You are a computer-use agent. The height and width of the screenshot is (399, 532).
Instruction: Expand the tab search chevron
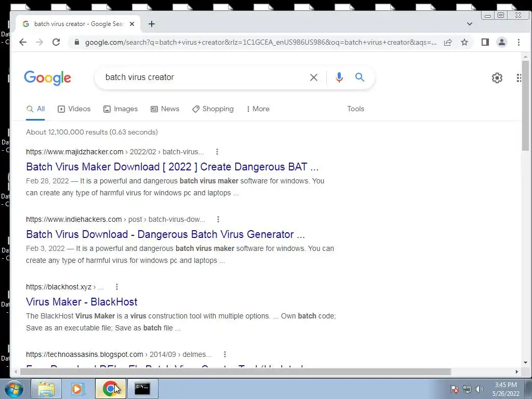[470, 24]
